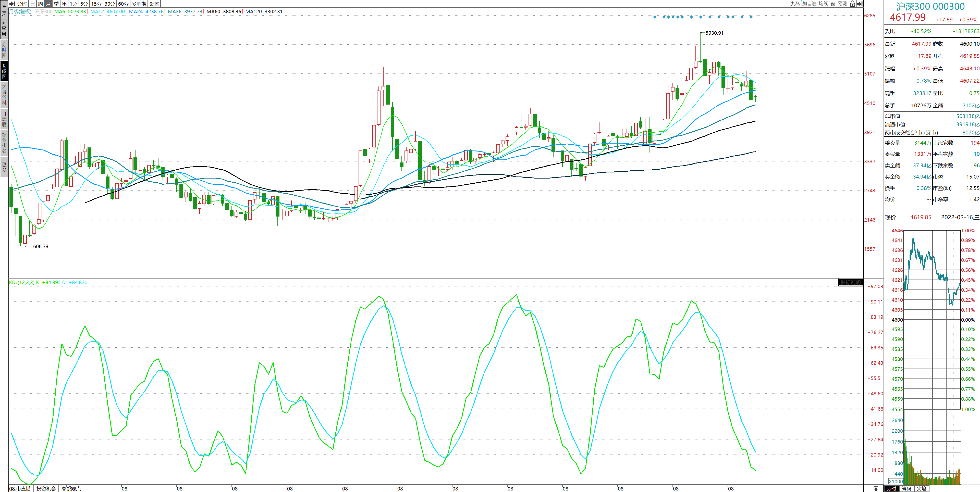Click the lock icon in the top toolbar
980x492 pixels.
[852, 4]
